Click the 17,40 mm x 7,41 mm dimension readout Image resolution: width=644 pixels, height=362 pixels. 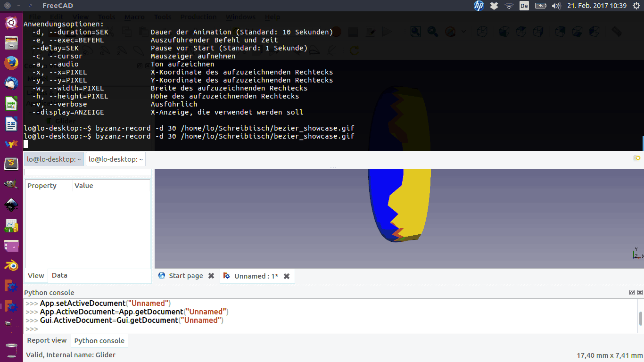[609, 355]
